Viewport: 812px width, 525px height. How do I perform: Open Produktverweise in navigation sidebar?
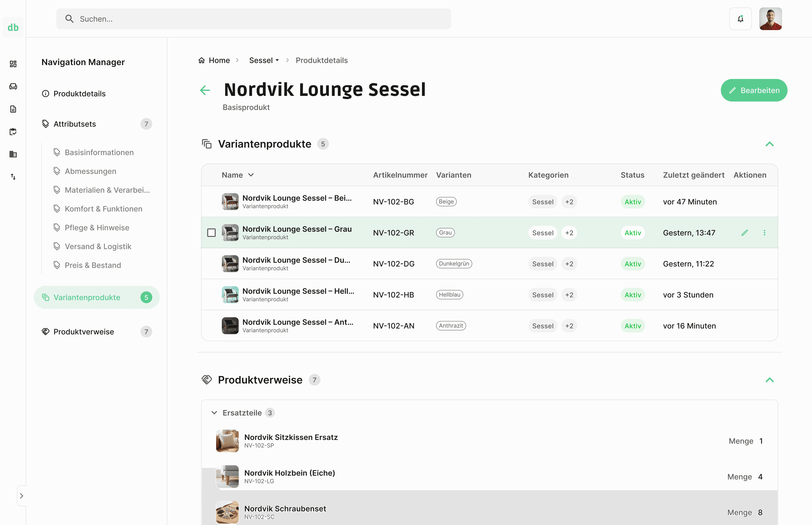(x=83, y=331)
